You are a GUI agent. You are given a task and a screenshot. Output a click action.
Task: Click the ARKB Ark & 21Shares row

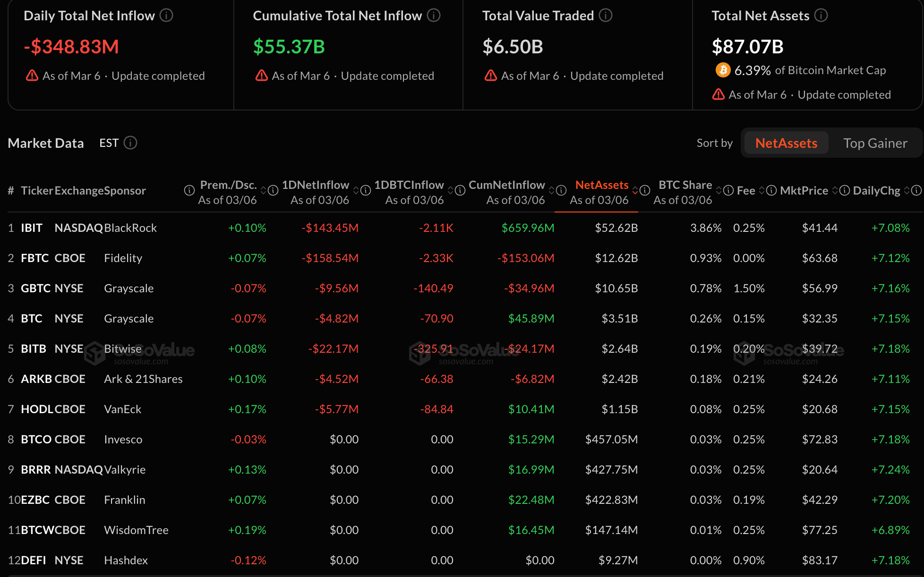tap(143, 379)
